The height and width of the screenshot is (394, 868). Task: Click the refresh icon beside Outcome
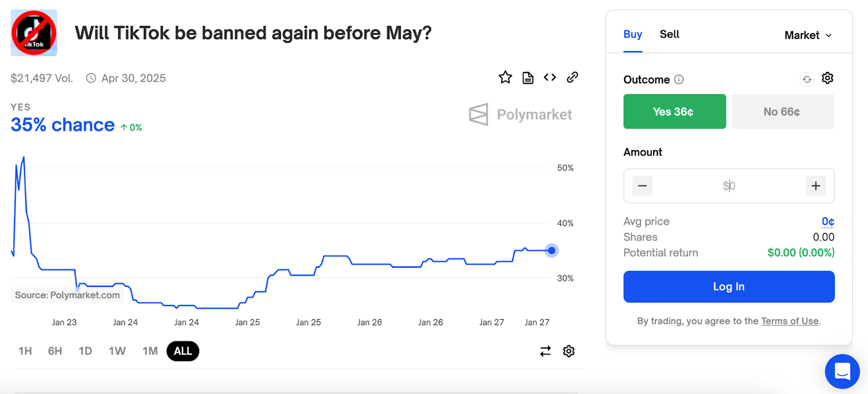(807, 80)
